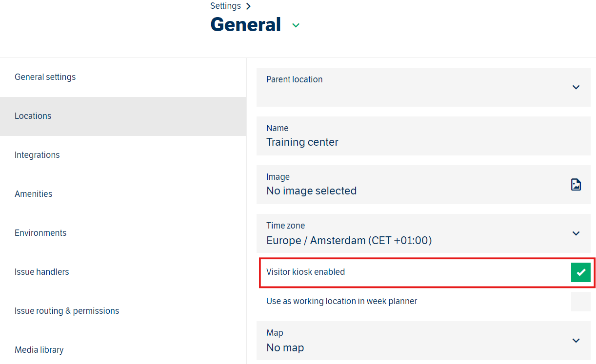Open General settings in sidebar
Viewport: 596px width, 364px height.
(45, 77)
